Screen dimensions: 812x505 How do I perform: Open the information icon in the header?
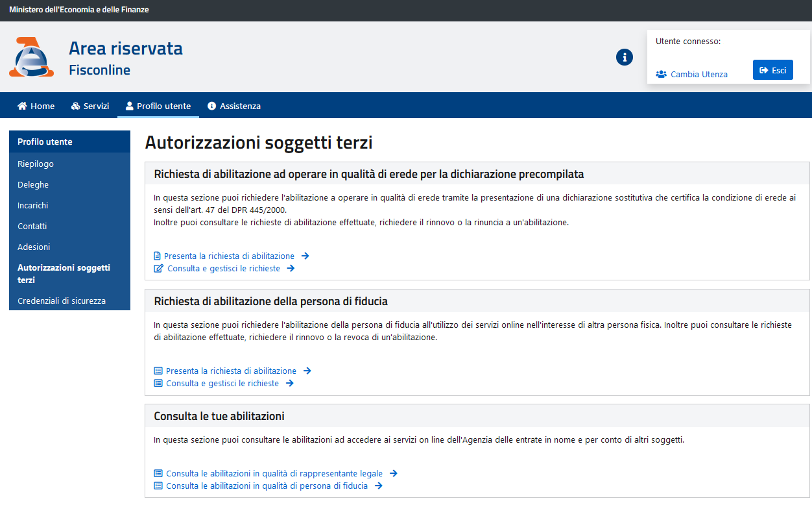point(624,57)
